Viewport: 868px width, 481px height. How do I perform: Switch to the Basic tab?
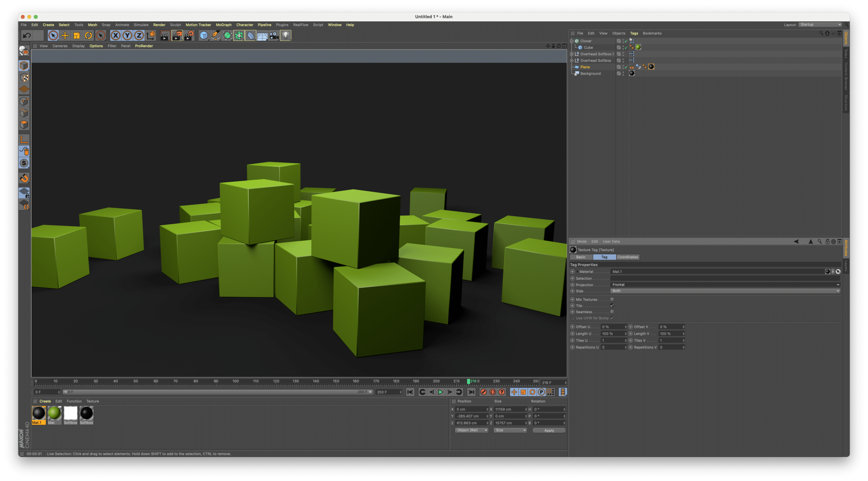581,257
